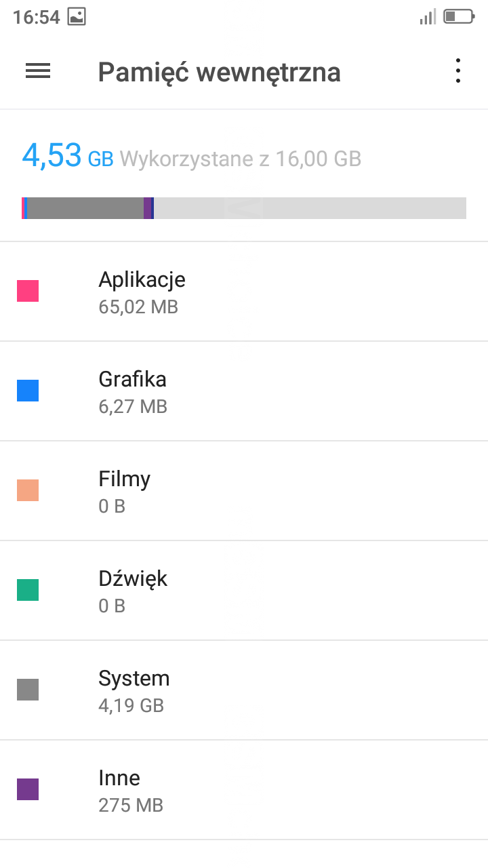Tap the Pamięć wewnętrzna title
The width and height of the screenshot is (488, 868).
219,72
